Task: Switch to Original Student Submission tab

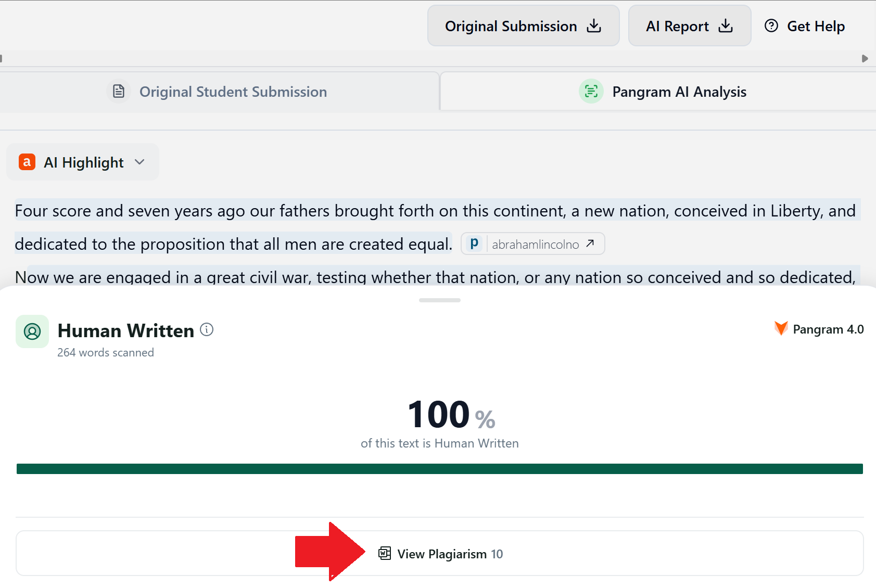Action: pyautogui.click(x=219, y=92)
